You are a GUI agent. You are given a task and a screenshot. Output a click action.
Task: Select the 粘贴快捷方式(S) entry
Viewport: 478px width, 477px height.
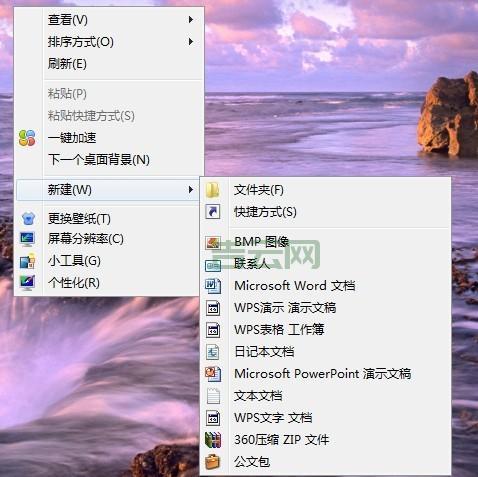click(x=109, y=116)
